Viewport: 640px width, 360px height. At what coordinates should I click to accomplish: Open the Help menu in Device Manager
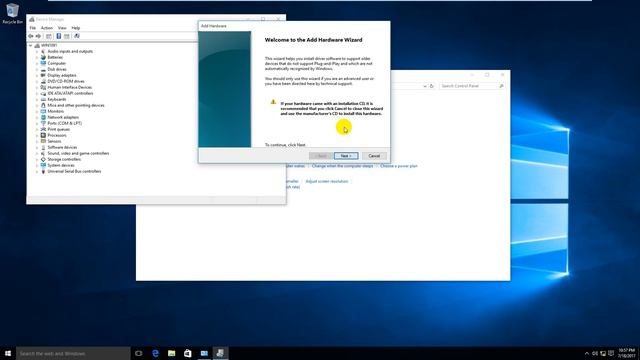pos(76,28)
